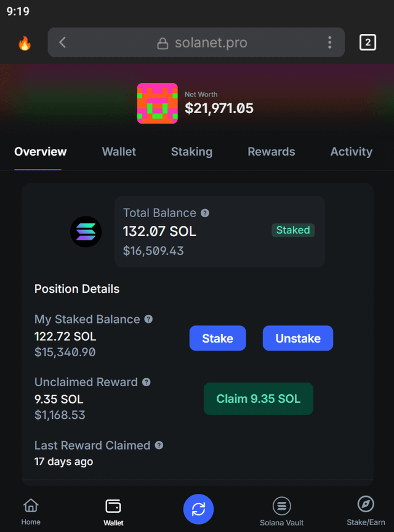This screenshot has height=532, width=394.
Task: Claim 9.35 SOL reward
Action: (258, 399)
